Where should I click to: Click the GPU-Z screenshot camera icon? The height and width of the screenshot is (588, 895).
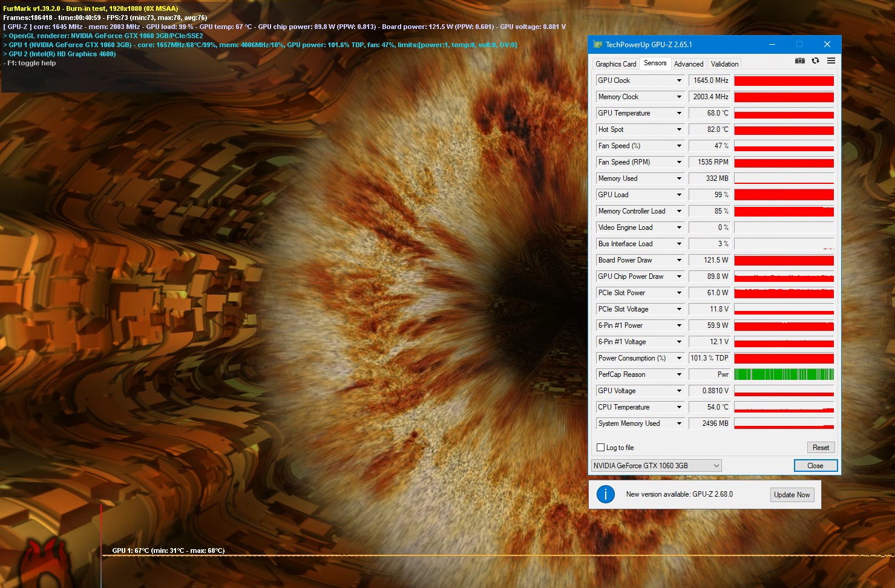[799, 61]
